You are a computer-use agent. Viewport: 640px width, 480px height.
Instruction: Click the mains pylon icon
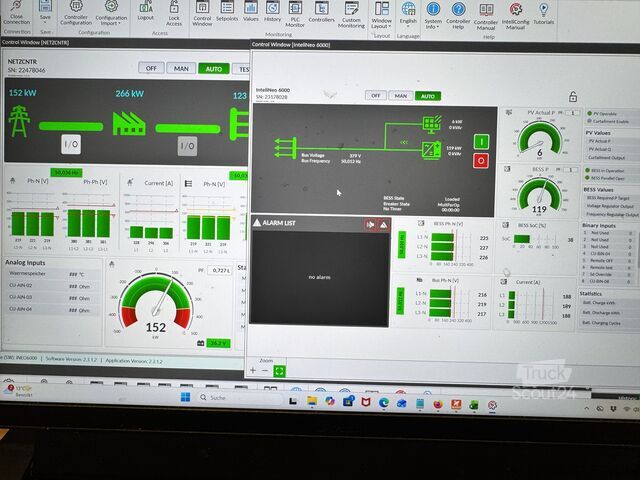pyautogui.click(x=18, y=122)
